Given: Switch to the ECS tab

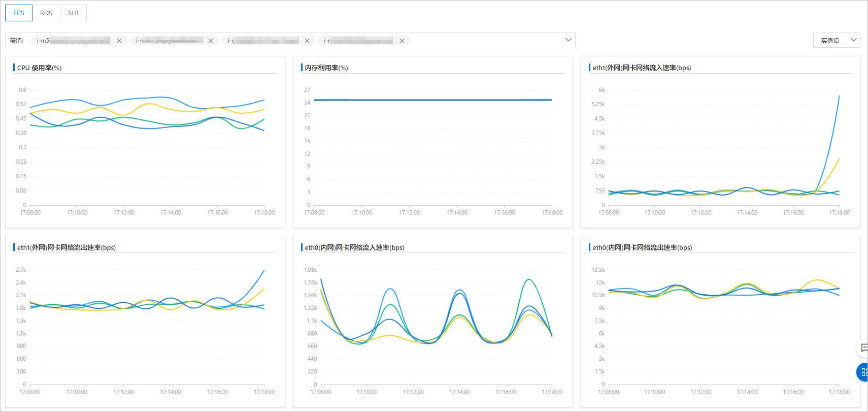Looking at the screenshot, I should (19, 13).
